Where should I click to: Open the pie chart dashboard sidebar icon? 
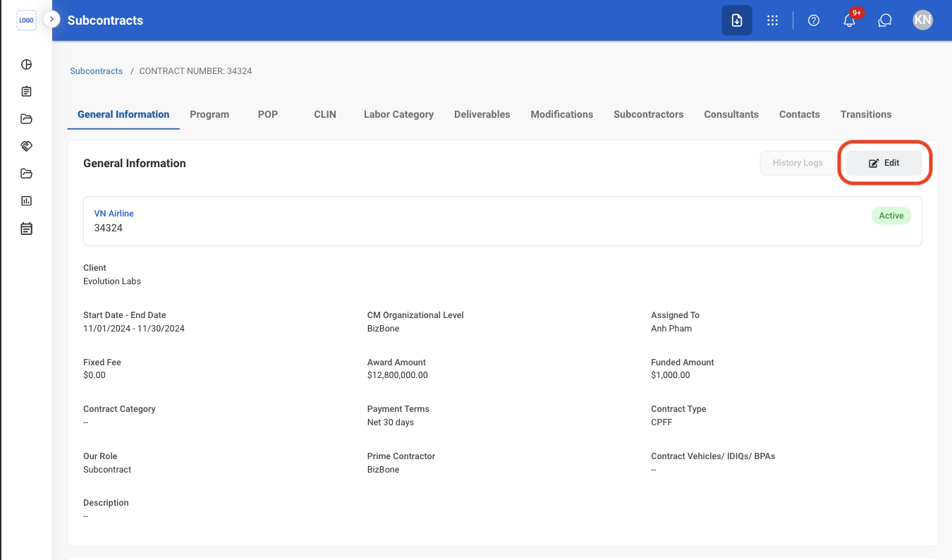pyautogui.click(x=26, y=65)
